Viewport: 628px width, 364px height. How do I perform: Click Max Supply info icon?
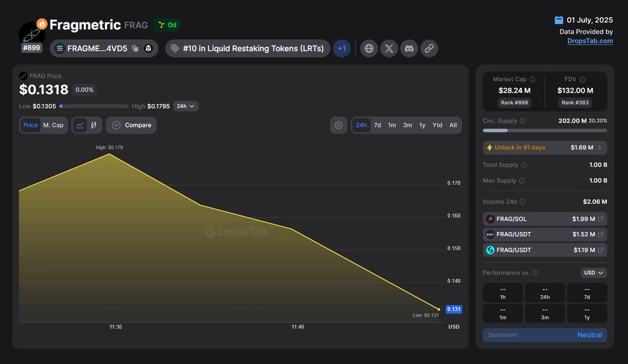tap(522, 180)
